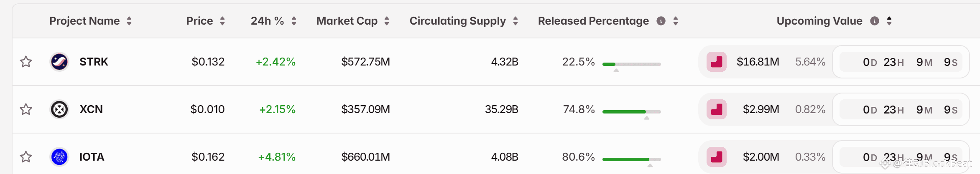
Task: Open the IOTA project name link
Action: click(92, 157)
